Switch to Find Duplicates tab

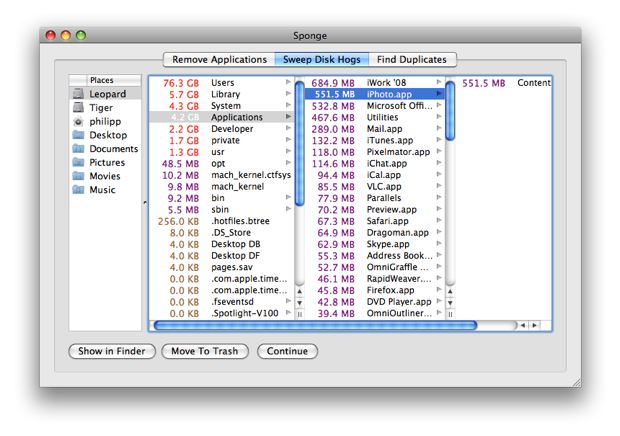(x=412, y=60)
